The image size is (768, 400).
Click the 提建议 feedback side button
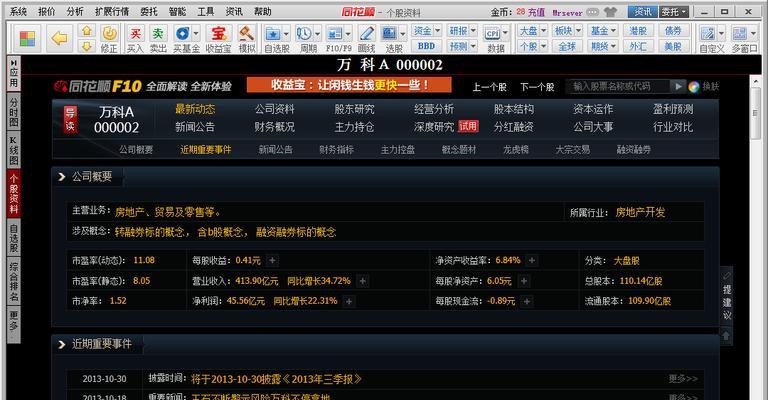726,298
